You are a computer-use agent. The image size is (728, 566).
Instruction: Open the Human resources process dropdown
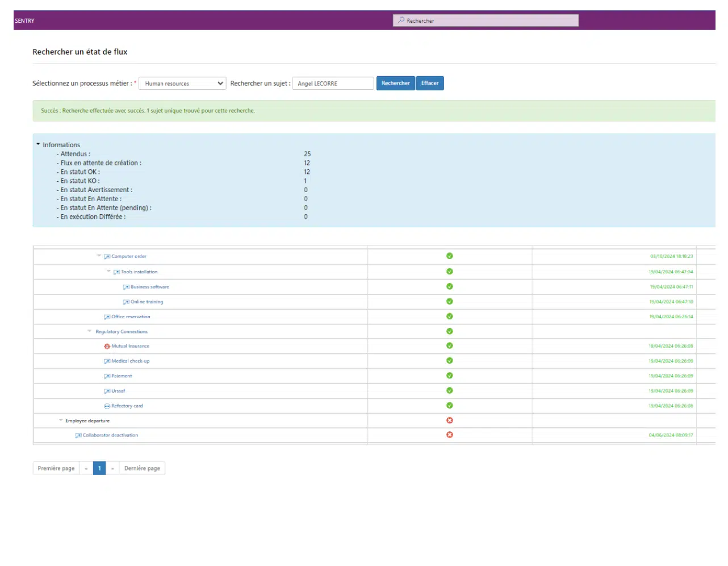(182, 84)
